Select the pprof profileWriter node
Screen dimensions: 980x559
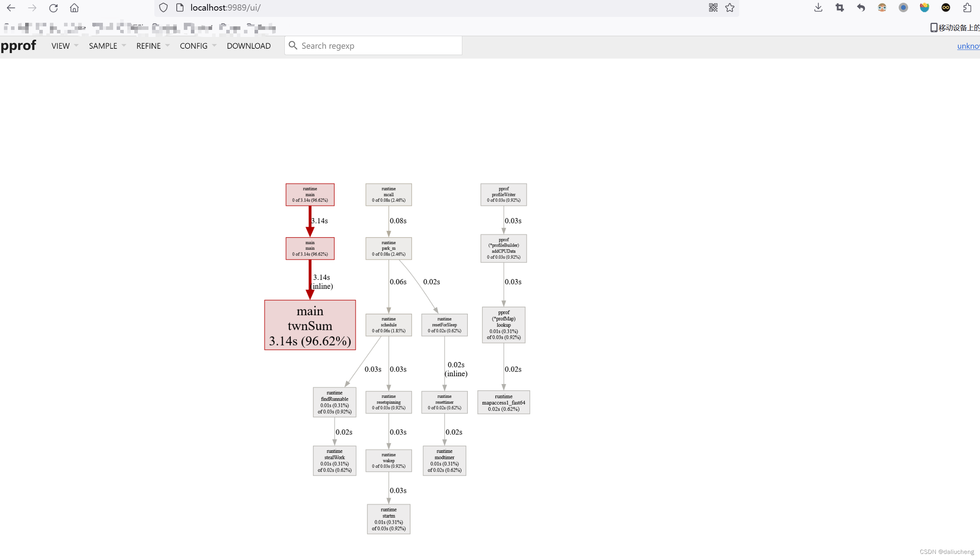pyautogui.click(x=504, y=195)
